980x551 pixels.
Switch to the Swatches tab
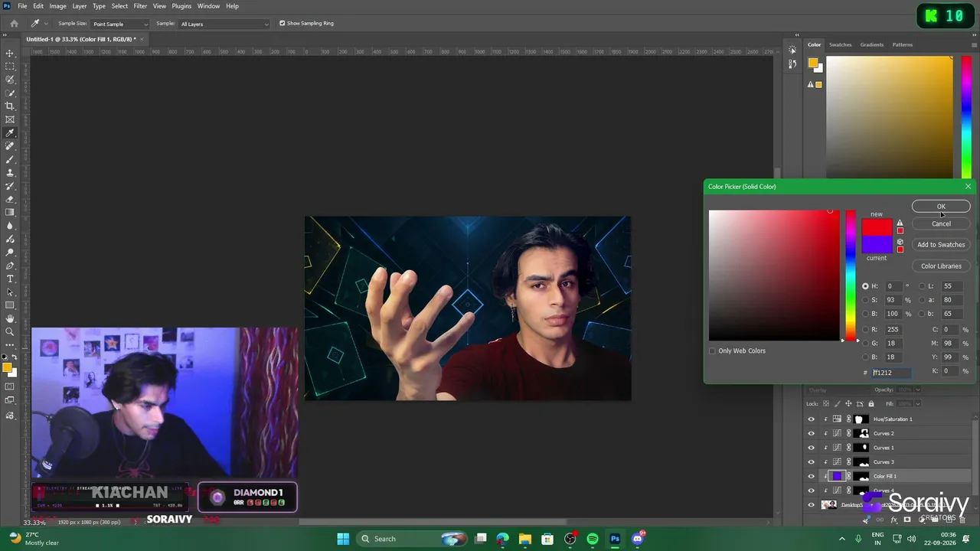coord(840,44)
